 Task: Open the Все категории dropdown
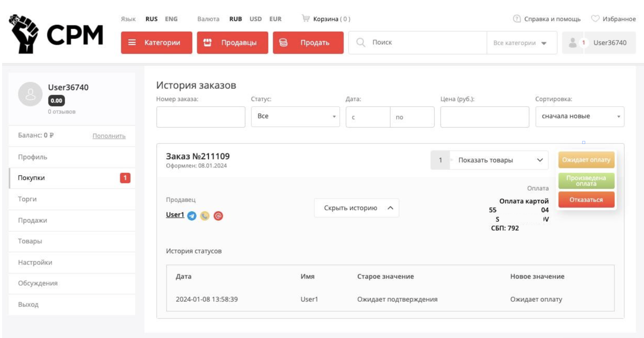522,43
